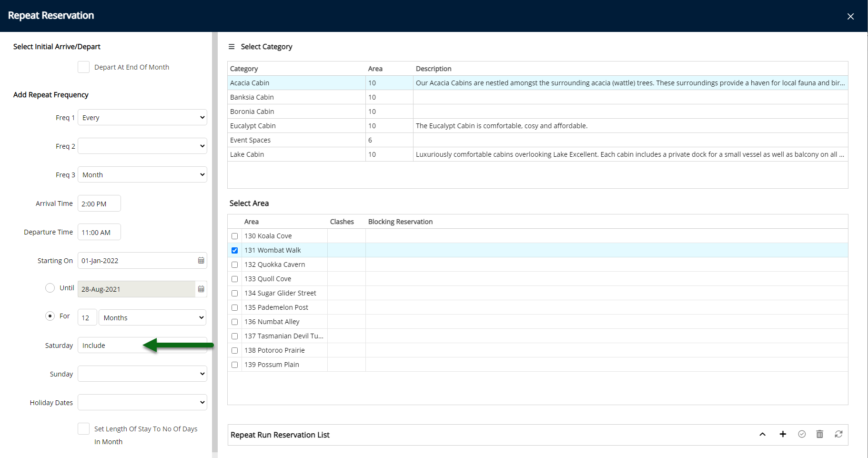Click the Eucalypt Cabin description text
868x458 pixels.
pos(502,126)
